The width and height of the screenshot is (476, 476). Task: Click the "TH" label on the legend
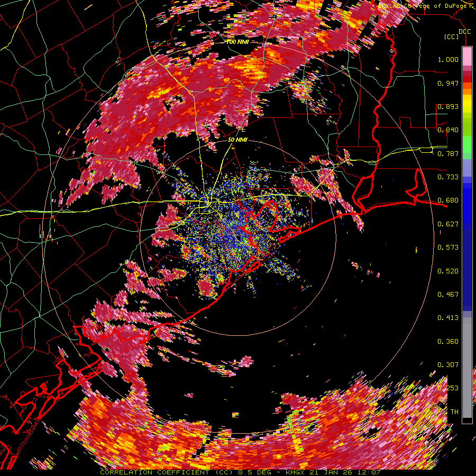[x=454, y=412]
